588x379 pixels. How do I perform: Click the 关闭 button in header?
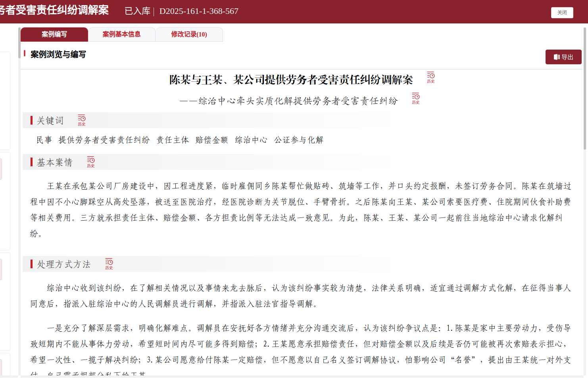(562, 13)
